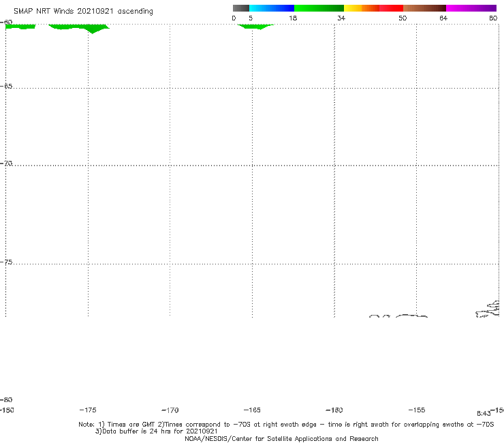Click the bottom latitude label '-80'

tap(6, 400)
